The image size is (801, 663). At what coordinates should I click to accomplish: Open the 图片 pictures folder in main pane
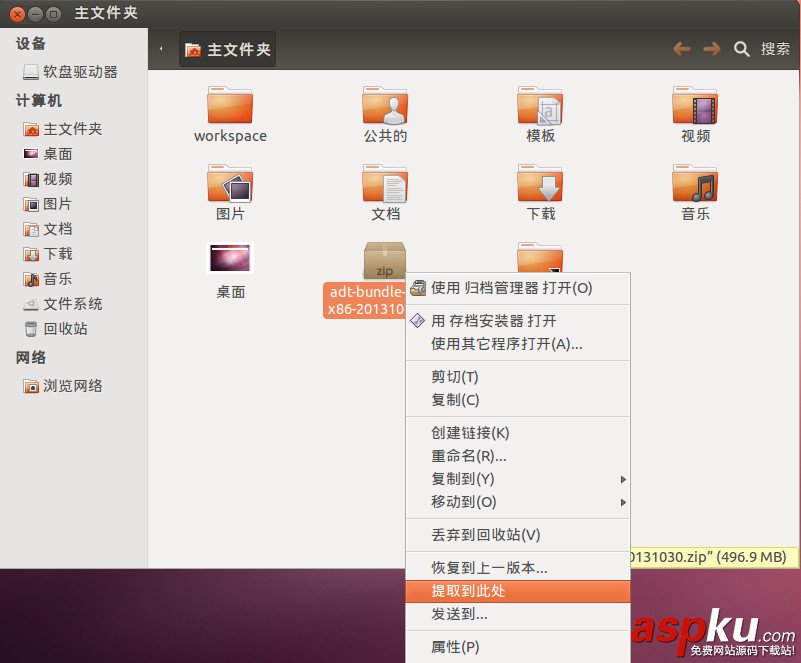click(x=230, y=183)
